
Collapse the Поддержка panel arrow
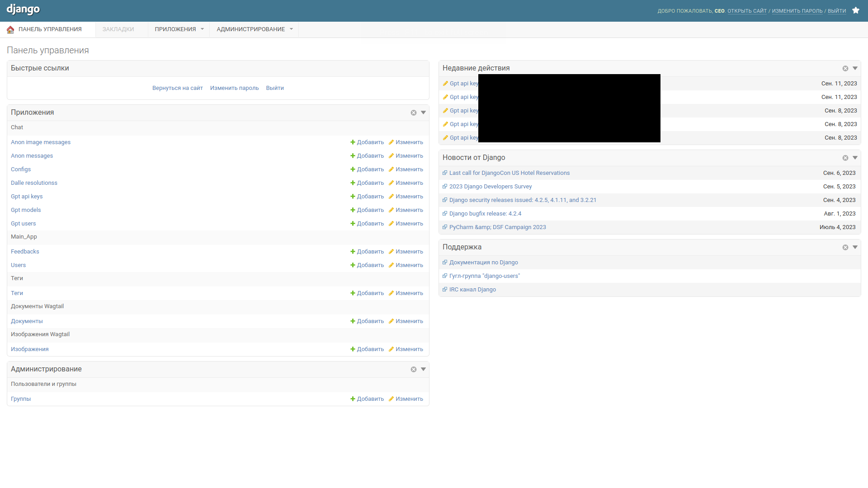[x=855, y=248]
